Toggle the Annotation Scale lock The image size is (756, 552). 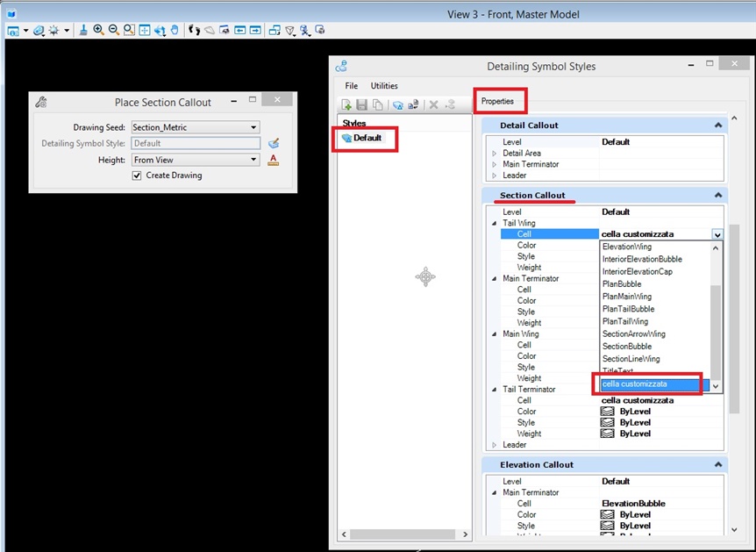tap(273, 159)
